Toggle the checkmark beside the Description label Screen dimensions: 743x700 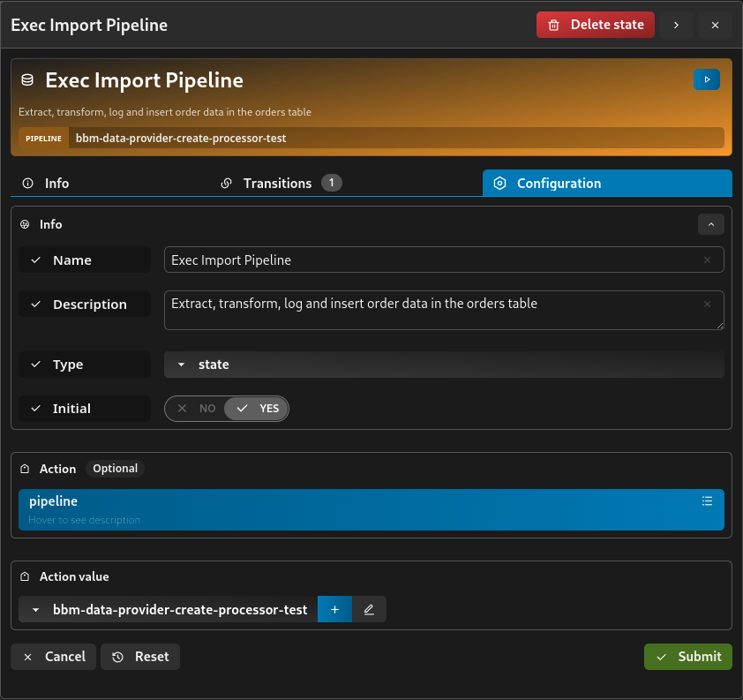click(36, 305)
